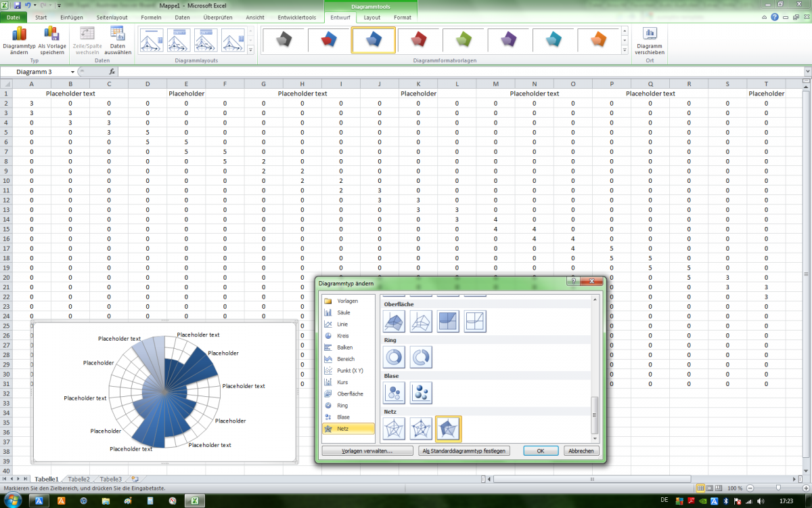Expand the chart layouts gallery

point(250,50)
